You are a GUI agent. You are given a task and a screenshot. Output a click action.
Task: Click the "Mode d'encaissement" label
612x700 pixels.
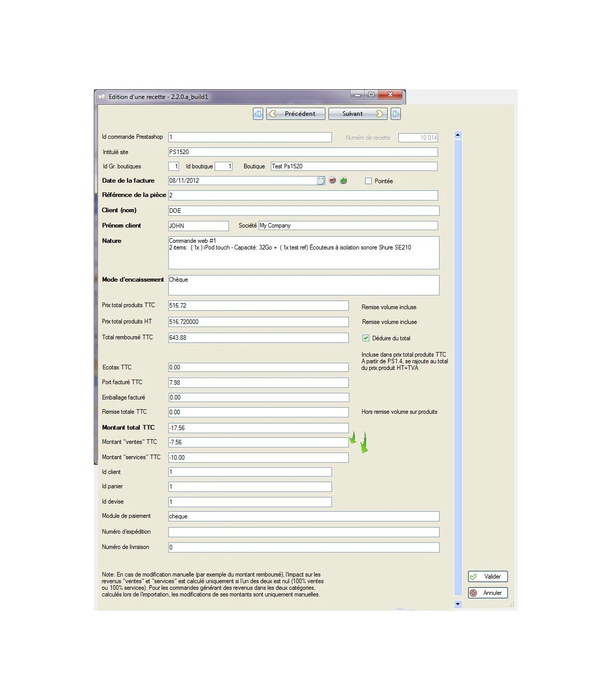click(x=133, y=280)
